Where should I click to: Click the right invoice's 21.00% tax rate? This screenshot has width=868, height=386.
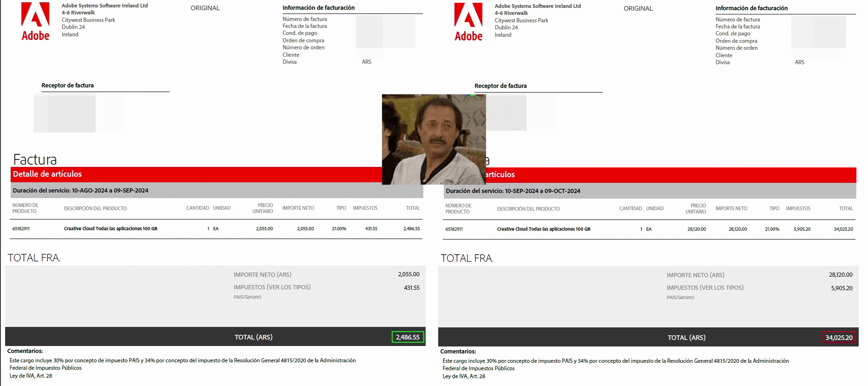(x=772, y=229)
